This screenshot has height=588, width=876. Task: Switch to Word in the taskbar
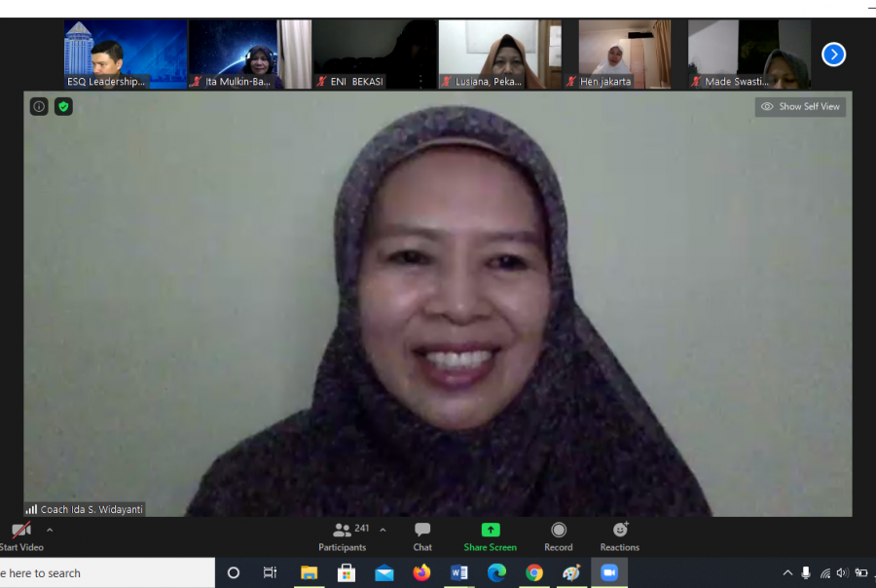(459, 573)
